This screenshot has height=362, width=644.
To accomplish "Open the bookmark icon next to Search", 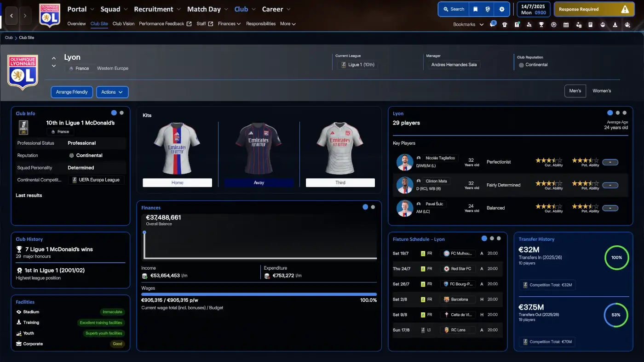I will click(x=476, y=9).
